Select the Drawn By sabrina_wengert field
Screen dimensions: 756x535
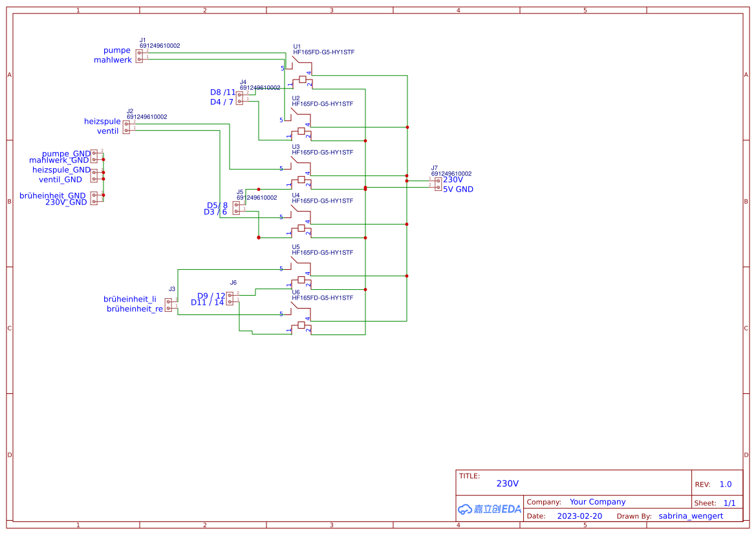coord(690,516)
